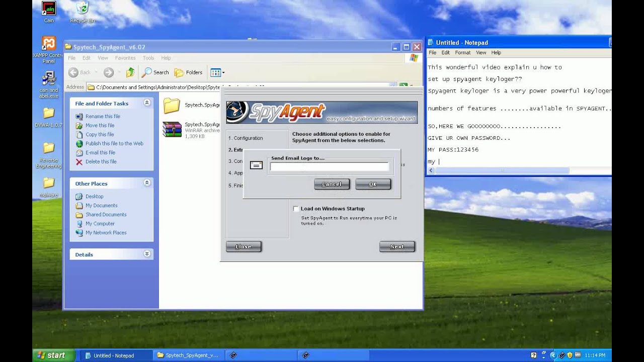Open My Documents in Other Places

(101, 206)
